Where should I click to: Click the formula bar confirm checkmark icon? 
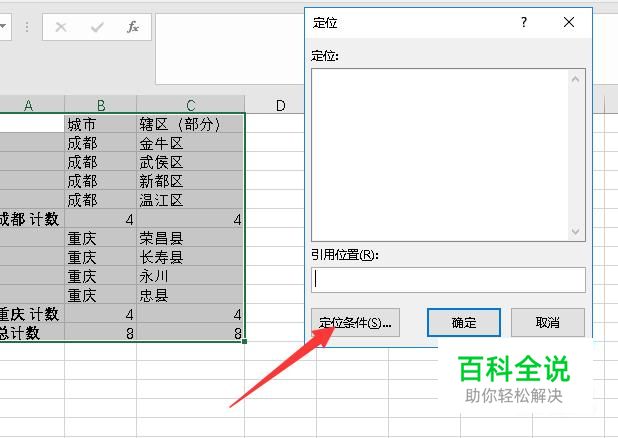tap(97, 27)
